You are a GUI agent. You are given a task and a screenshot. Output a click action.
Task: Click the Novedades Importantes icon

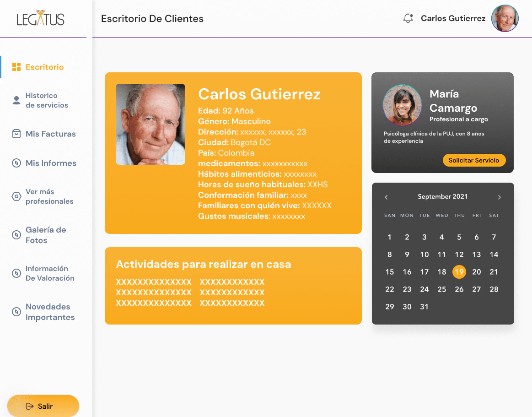pos(16,312)
